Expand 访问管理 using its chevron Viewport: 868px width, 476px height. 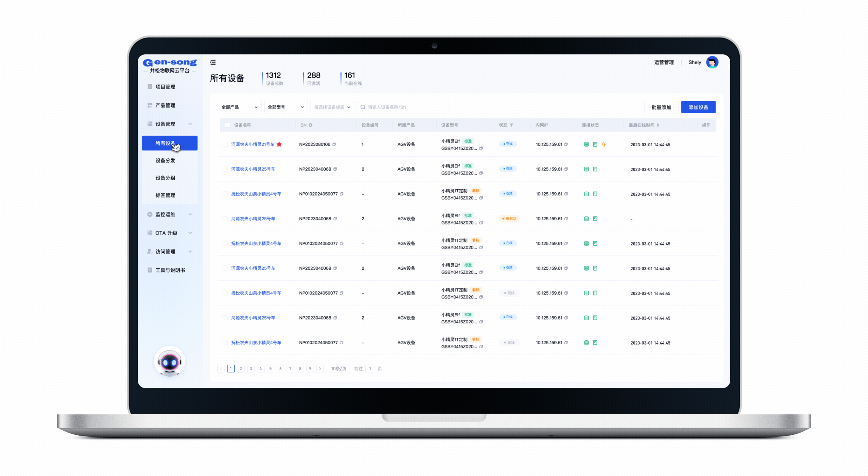190,252
